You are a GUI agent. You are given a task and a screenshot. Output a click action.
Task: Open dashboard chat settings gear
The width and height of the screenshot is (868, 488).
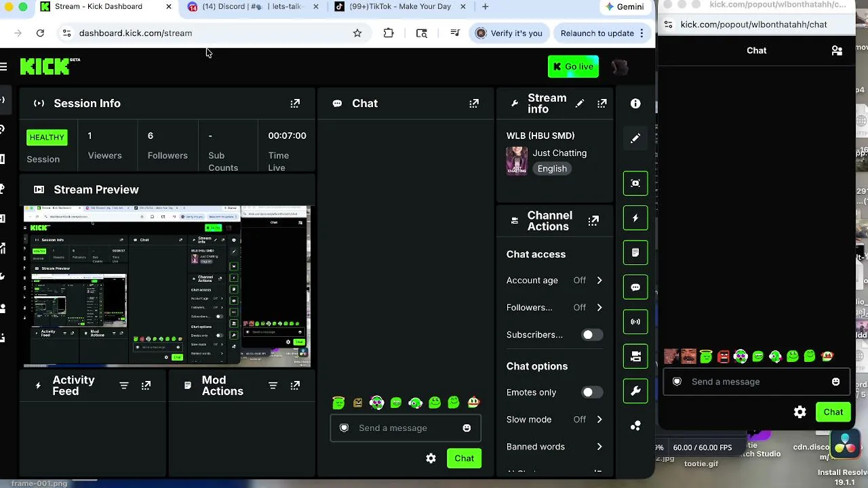click(x=431, y=459)
